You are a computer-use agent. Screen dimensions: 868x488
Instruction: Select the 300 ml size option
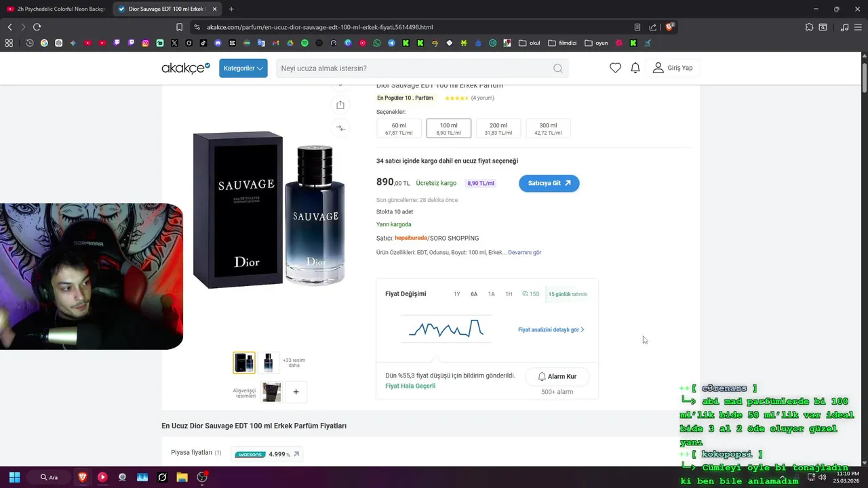[x=548, y=128]
